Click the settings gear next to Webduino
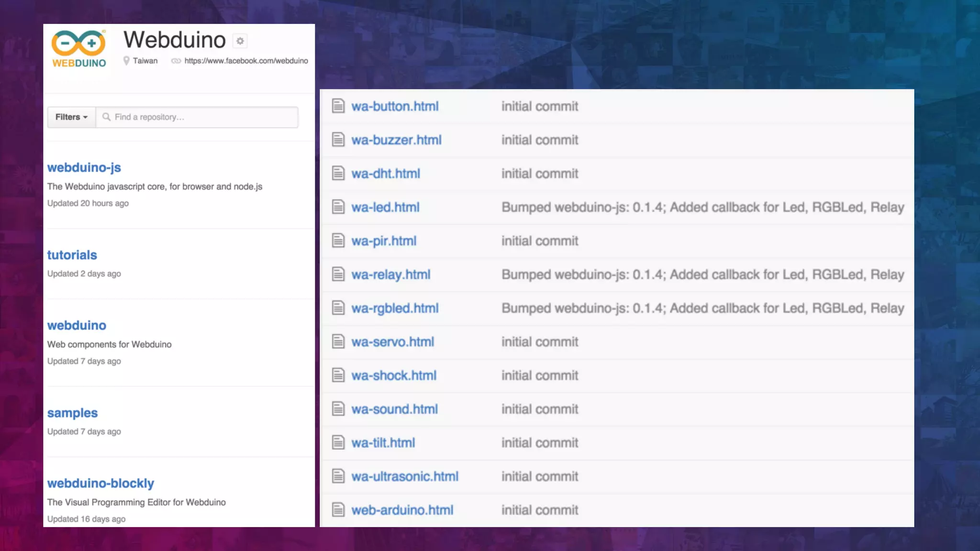The width and height of the screenshot is (980, 551). (x=240, y=41)
